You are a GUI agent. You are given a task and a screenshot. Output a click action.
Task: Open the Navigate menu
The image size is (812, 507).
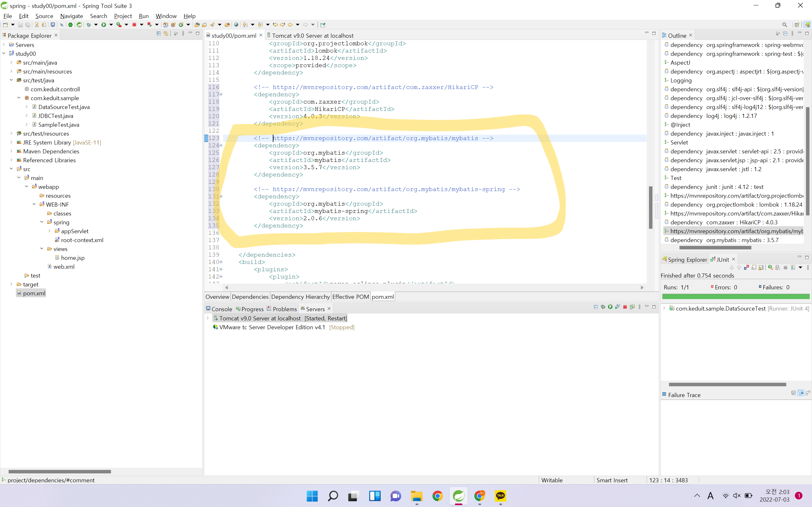(71, 16)
